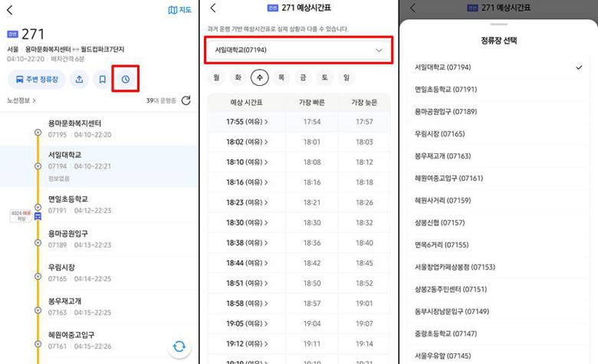Viewport: 598px width, 364px height.
Task: Go back from the timetable screen
Action: [x=213, y=8]
